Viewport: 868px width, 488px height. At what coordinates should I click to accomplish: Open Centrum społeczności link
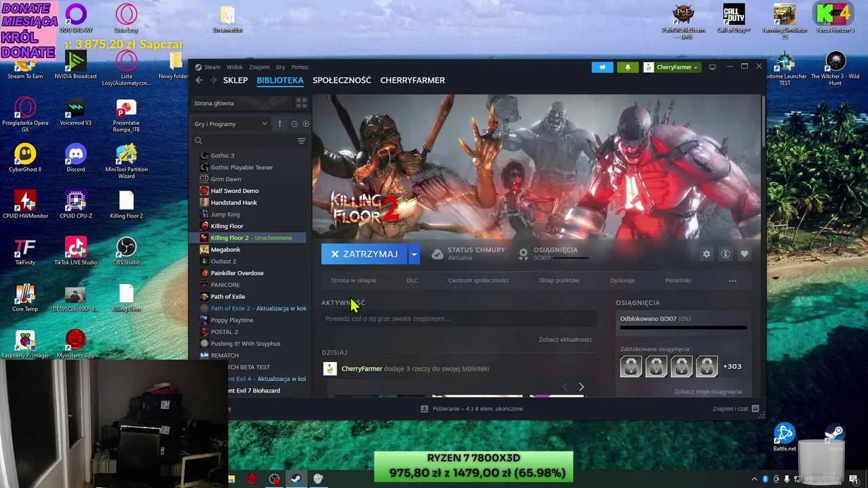point(478,280)
